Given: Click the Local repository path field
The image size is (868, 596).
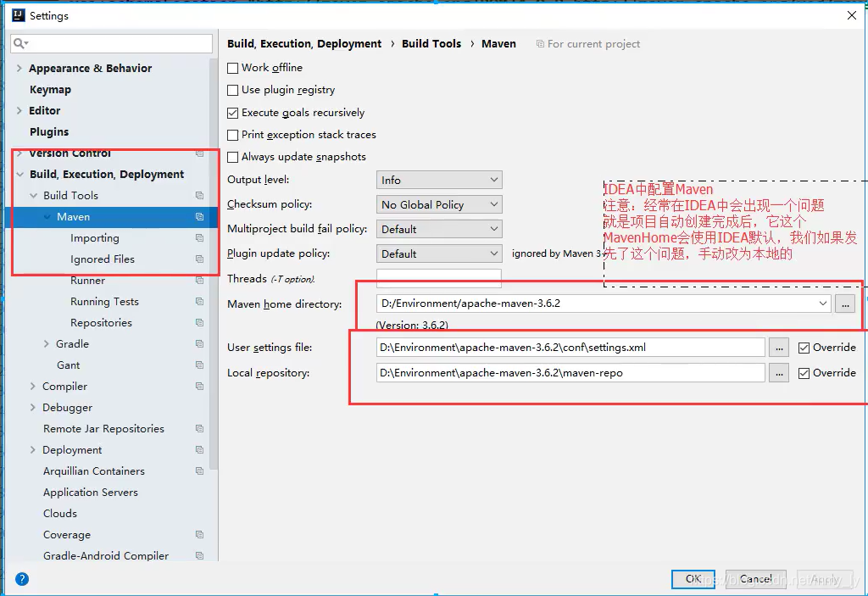Looking at the screenshot, I should (570, 373).
